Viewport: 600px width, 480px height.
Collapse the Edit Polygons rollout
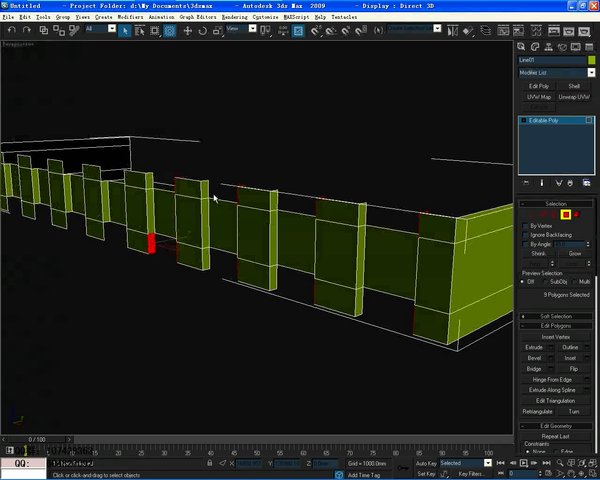click(x=556, y=326)
